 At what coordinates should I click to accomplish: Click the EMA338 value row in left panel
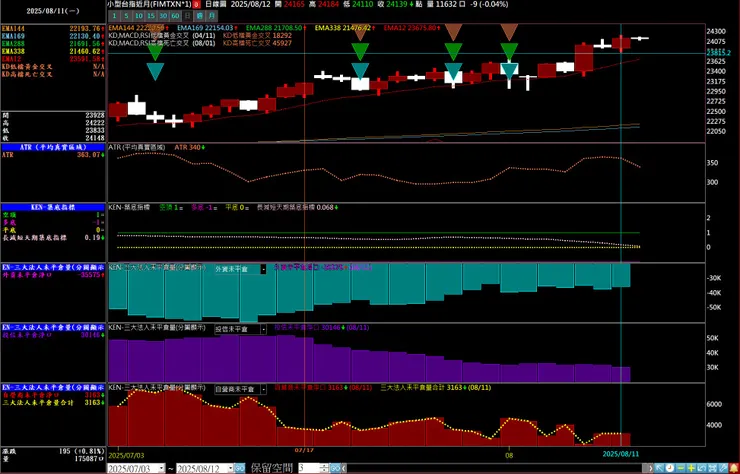[53, 51]
